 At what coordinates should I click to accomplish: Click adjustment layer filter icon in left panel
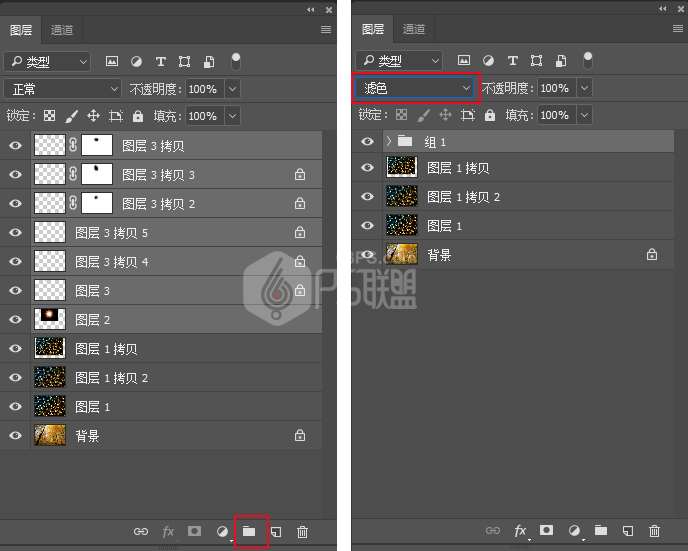pyautogui.click(x=136, y=61)
